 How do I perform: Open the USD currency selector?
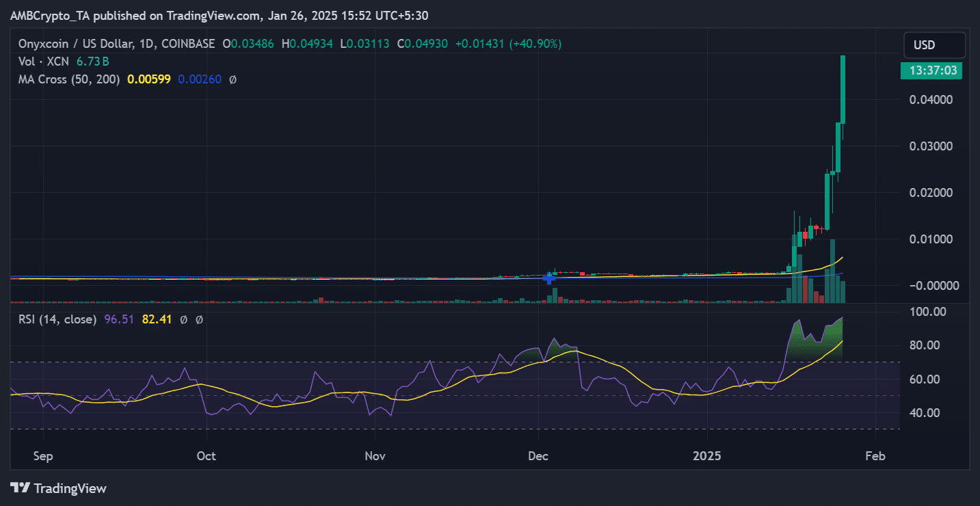[x=934, y=45]
